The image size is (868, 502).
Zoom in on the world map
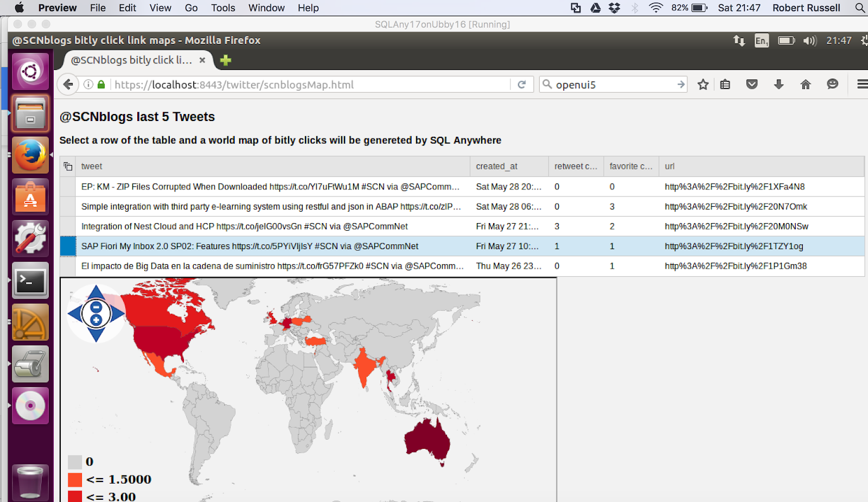pos(96,320)
